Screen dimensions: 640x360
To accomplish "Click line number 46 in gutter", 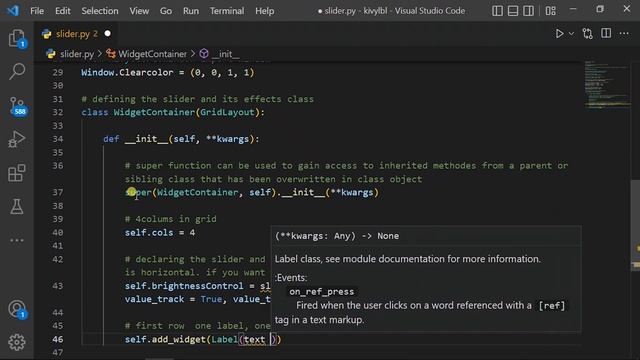I will (x=58, y=339).
